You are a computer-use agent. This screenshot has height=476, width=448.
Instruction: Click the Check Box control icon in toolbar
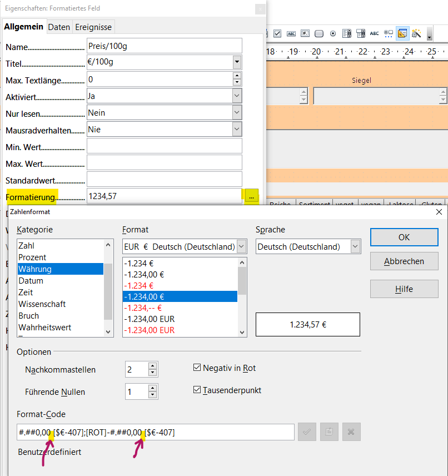(x=277, y=33)
